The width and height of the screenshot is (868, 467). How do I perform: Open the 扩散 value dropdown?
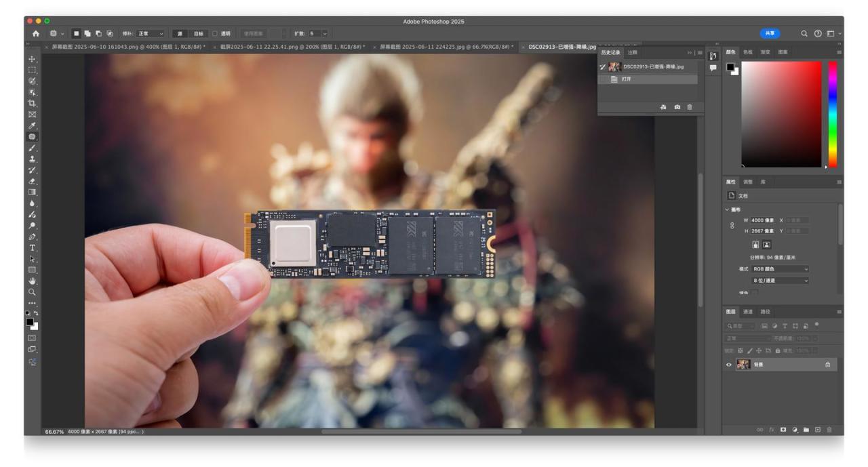pos(325,33)
